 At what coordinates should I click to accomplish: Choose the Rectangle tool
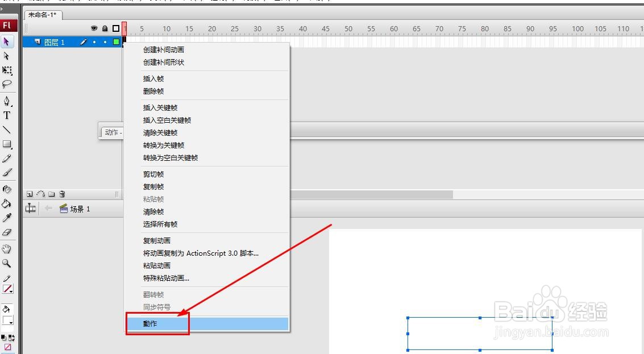point(7,144)
